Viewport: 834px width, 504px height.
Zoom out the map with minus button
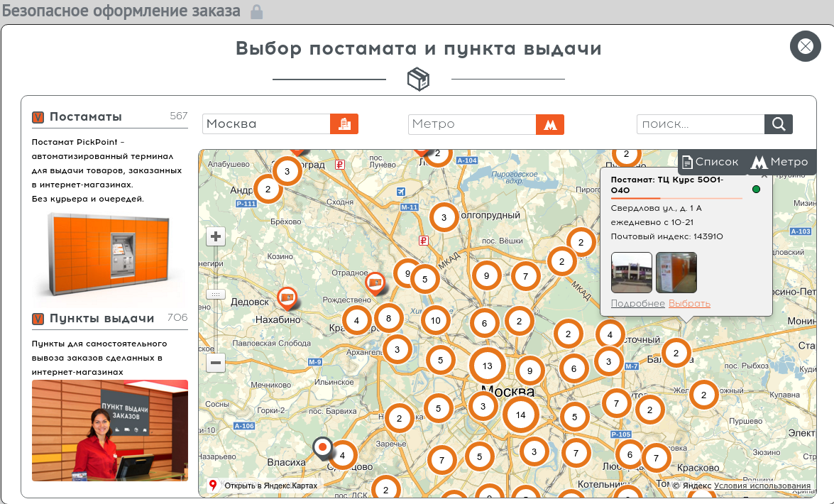(216, 363)
